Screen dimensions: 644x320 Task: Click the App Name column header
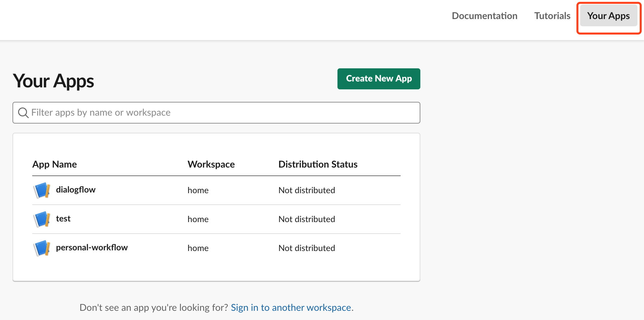tap(55, 164)
